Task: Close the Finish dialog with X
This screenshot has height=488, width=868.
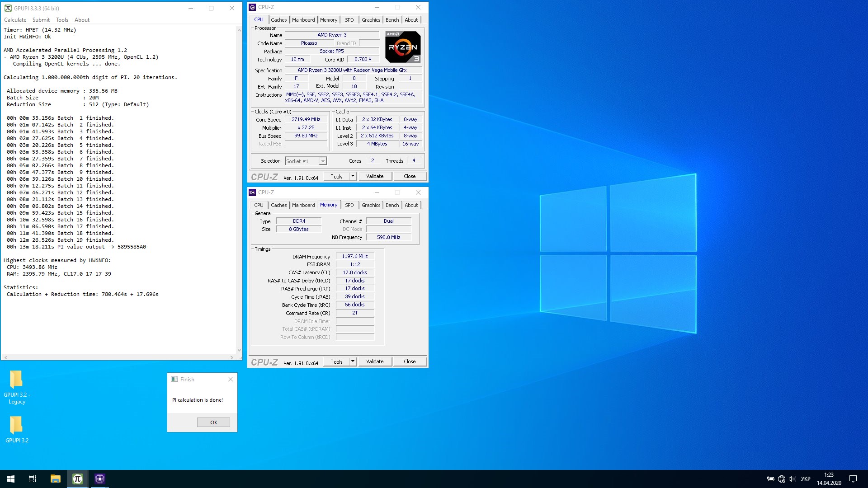Action: tap(231, 380)
